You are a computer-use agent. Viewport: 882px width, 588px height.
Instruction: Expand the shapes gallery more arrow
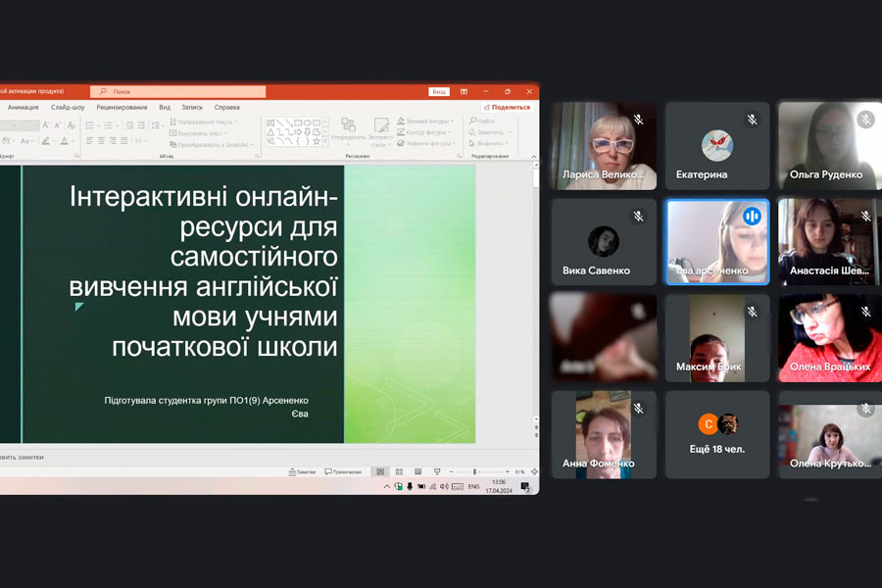[325, 143]
